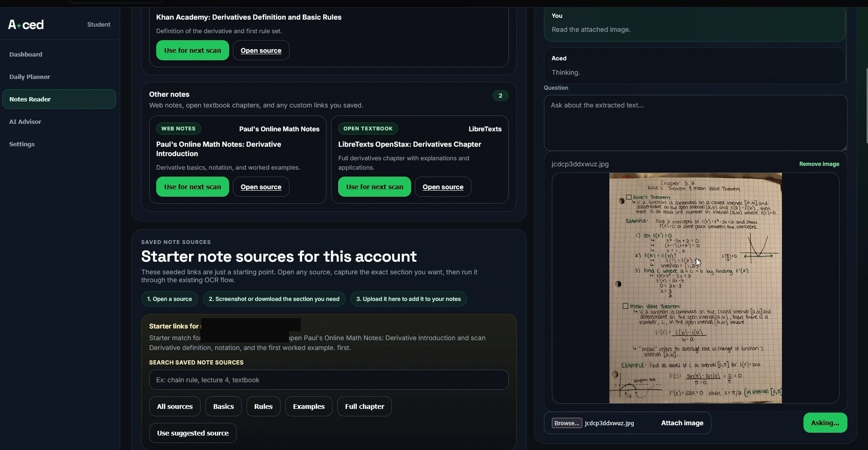The height and width of the screenshot is (450, 868).
Task: Click the 'Paul's Online Math Notes: Derivative Introduction' title
Action: coord(219,149)
